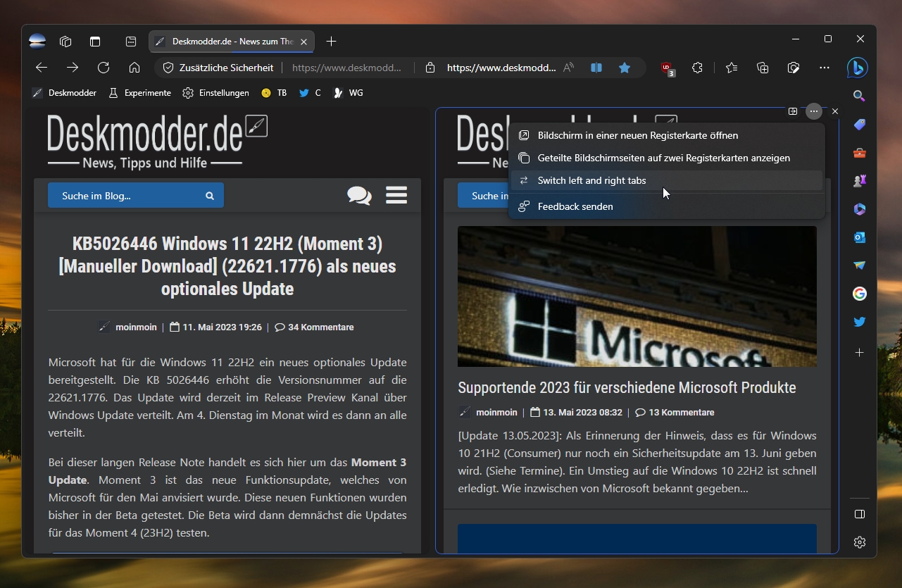Open the Deskmodder bookmark
The image size is (902, 588).
coord(64,93)
